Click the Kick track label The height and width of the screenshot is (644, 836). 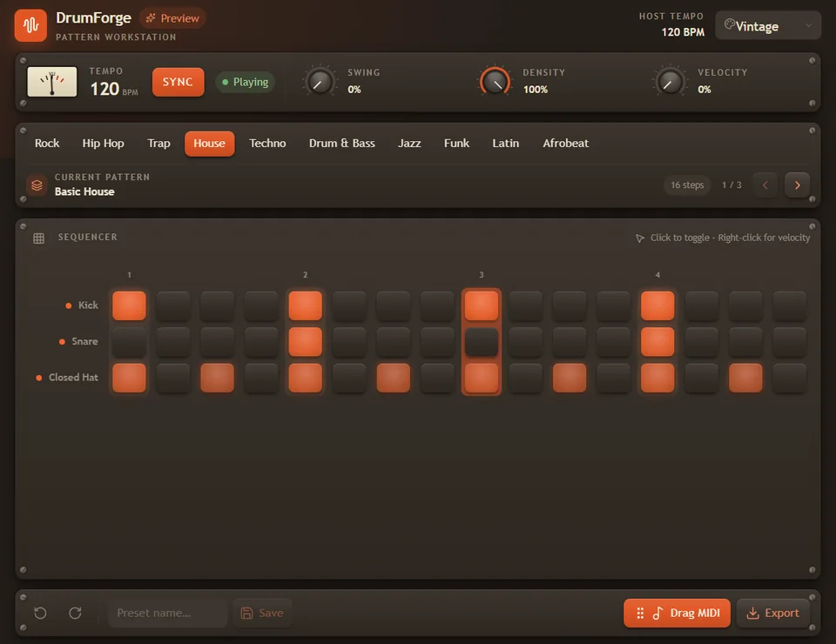(x=88, y=305)
